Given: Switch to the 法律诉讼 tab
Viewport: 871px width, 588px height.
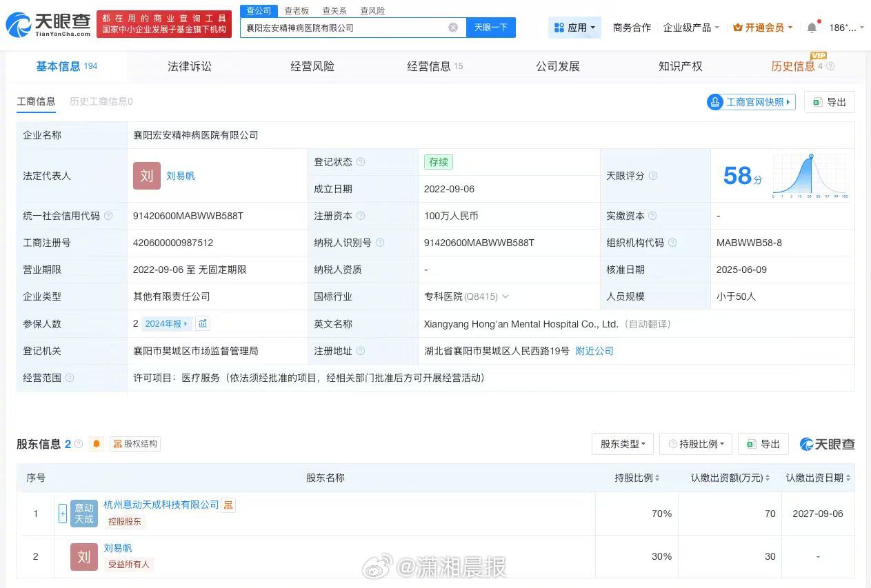Looking at the screenshot, I should coord(190,65).
